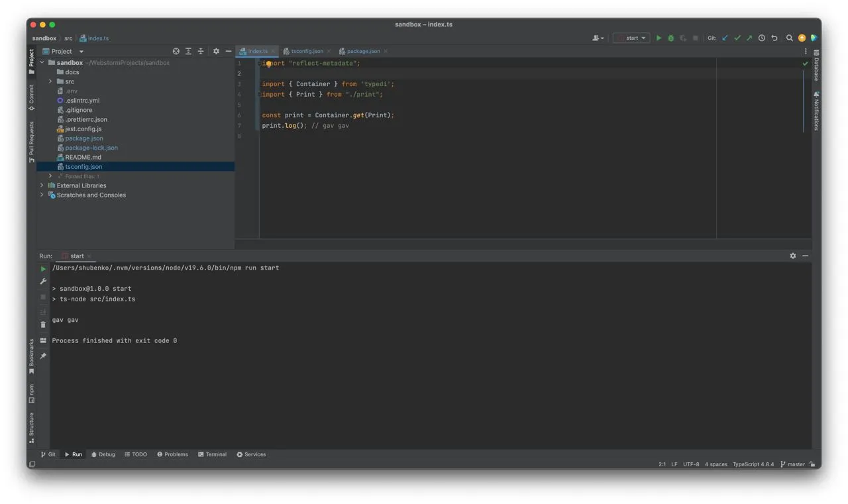Open the Notifications tool window
This screenshot has width=848, height=504.
[816, 111]
